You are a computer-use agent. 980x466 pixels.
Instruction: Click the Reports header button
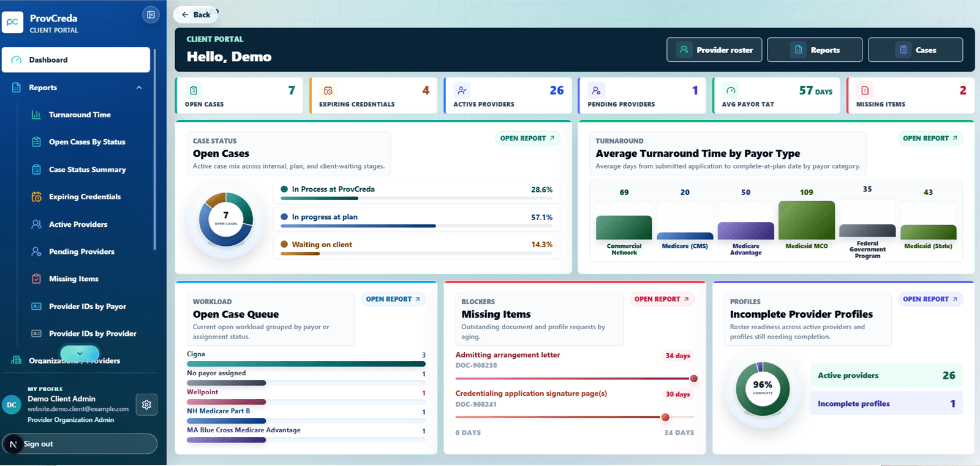pos(815,50)
